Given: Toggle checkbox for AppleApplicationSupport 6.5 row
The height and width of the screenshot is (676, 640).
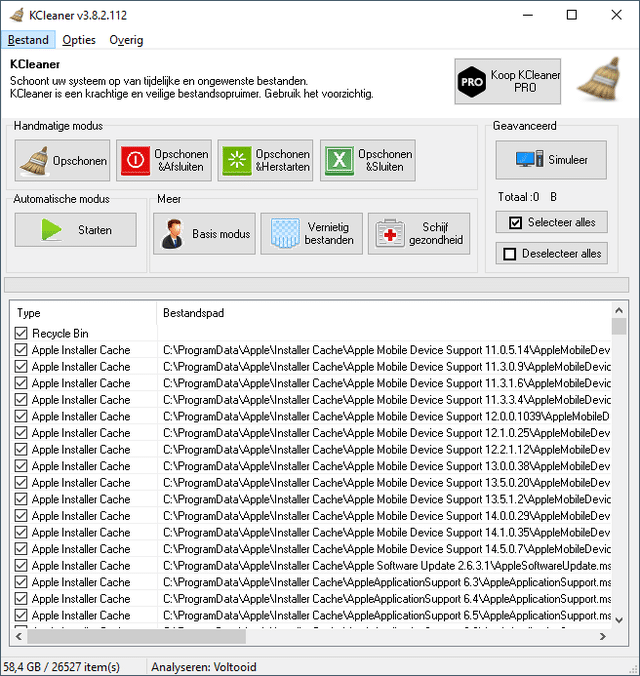Looking at the screenshot, I should tap(21, 615).
